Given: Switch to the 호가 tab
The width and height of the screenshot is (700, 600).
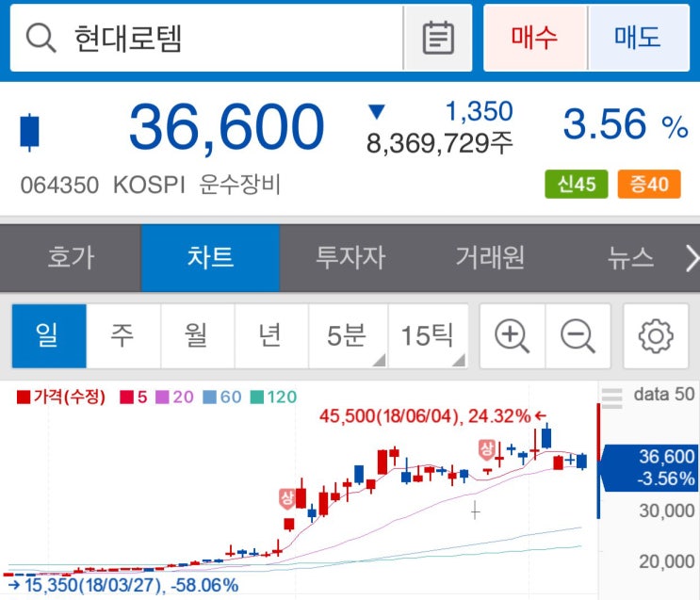Looking at the screenshot, I should click(71, 258).
